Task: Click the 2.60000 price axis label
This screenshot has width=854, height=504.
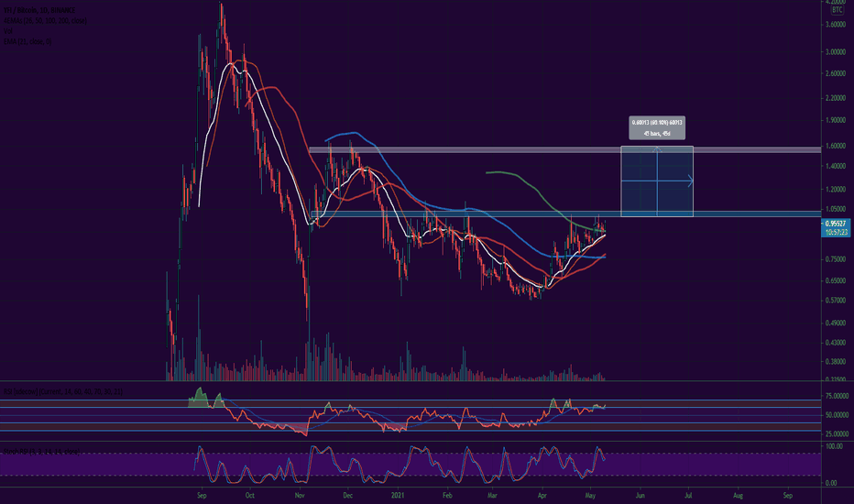Action: (836, 73)
